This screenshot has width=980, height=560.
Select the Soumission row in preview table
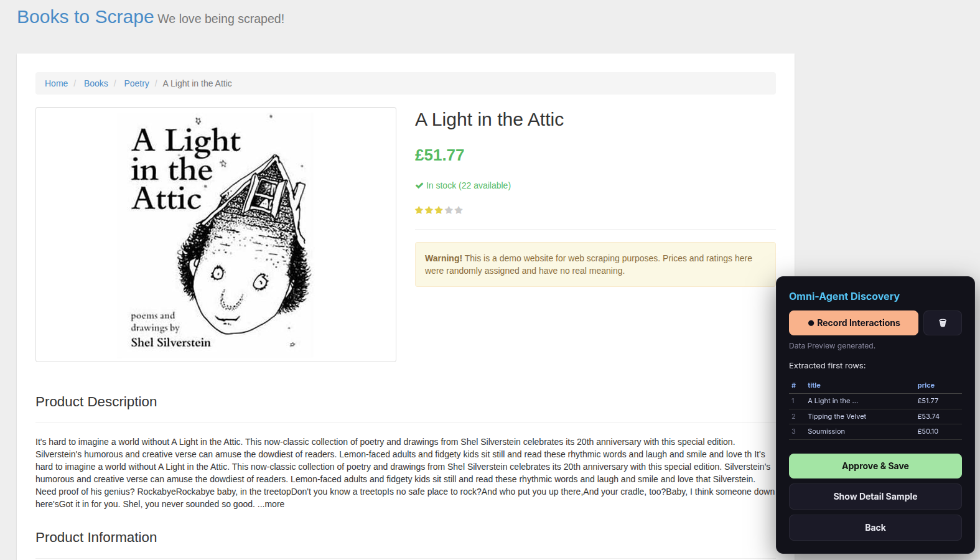pos(875,431)
